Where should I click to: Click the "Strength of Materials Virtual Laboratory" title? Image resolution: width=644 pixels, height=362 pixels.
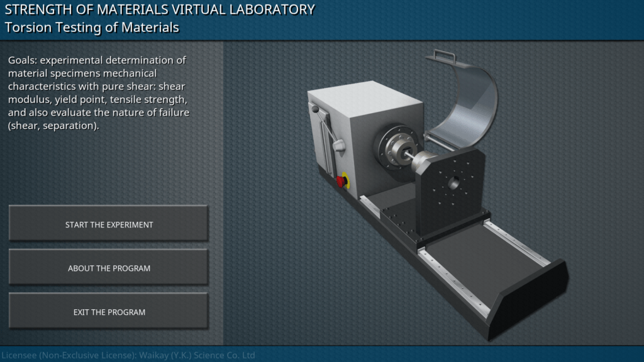click(x=160, y=9)
